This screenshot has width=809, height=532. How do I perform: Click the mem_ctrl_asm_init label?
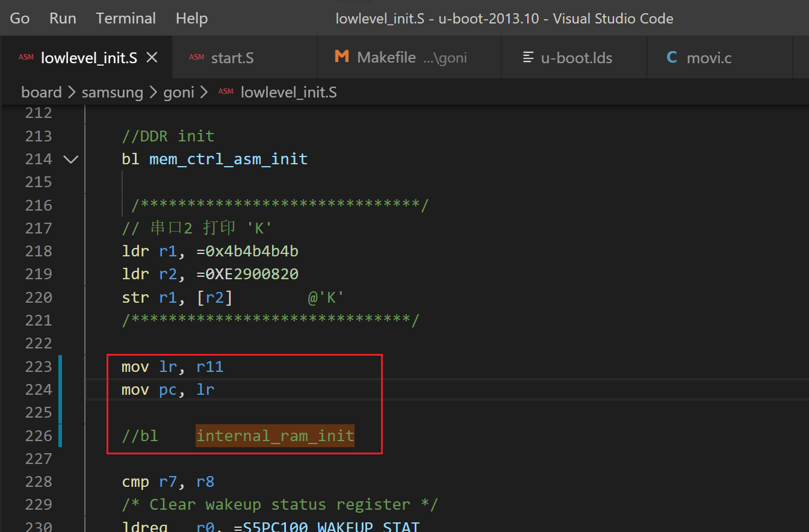tap(229, 159)
